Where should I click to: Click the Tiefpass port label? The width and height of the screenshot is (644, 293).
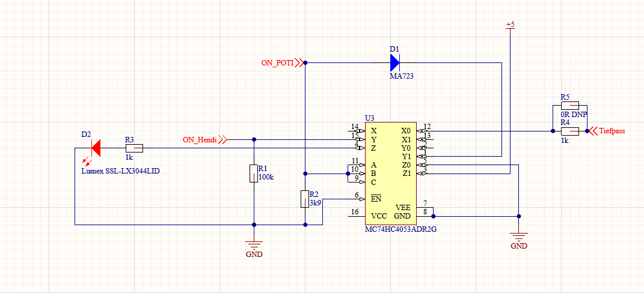(x=612, y=131)
